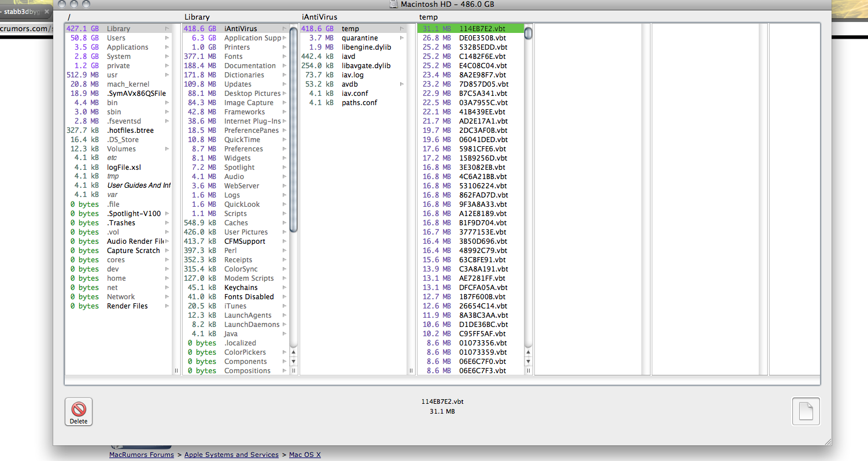Image resolution: width=868 pixels, height=461 pixels.
Task: Select the C95FF5AF.vbt file
Action: [x=471, y=333]
